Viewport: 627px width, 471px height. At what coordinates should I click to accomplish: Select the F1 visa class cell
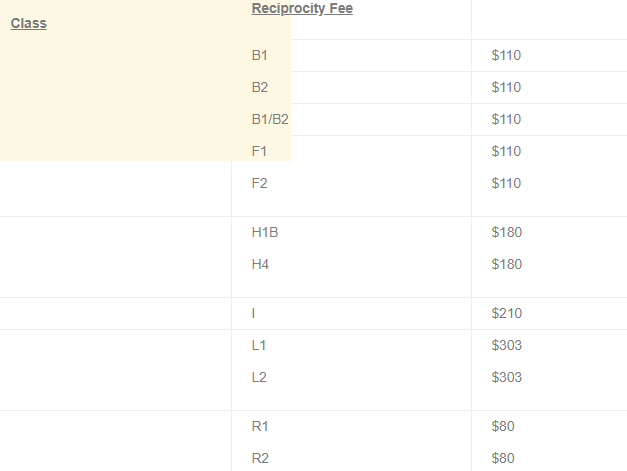pos(259,151)
